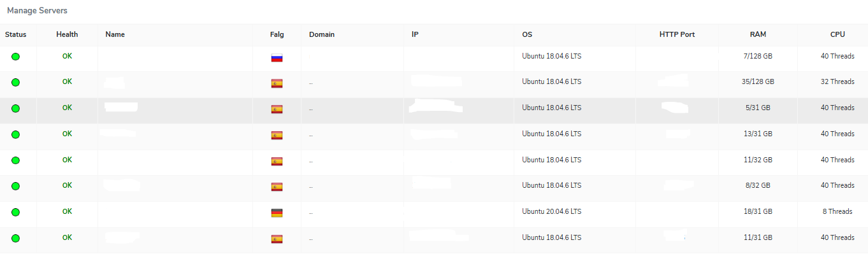
Task: Click the Spanish flag in the 5/31 GB row
Action: click(277, 109)
